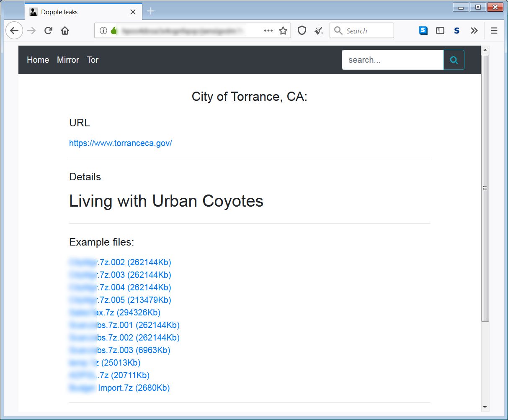The width and height of the screenshot is (508, 420).
Task: Select the Home navigation item
Action: pyautogui.click(x=38, y=60)
